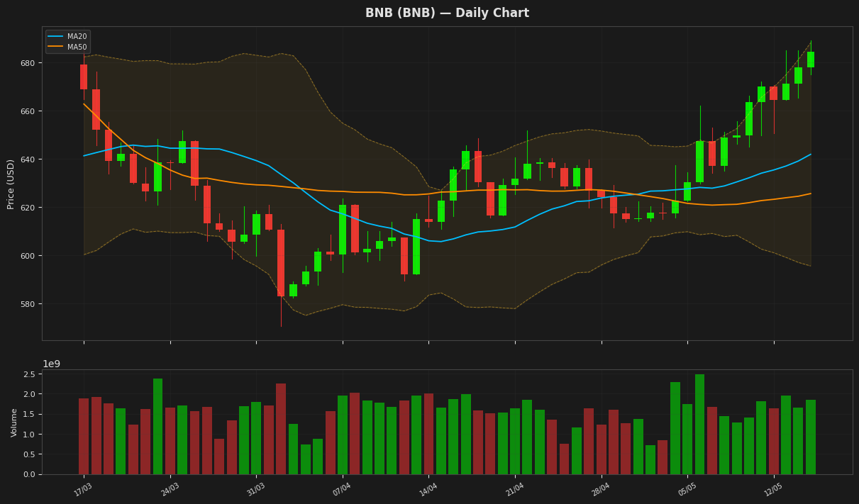Click the 640 price tick label
This screenshot has height=504, width=859.
point(28,159)
